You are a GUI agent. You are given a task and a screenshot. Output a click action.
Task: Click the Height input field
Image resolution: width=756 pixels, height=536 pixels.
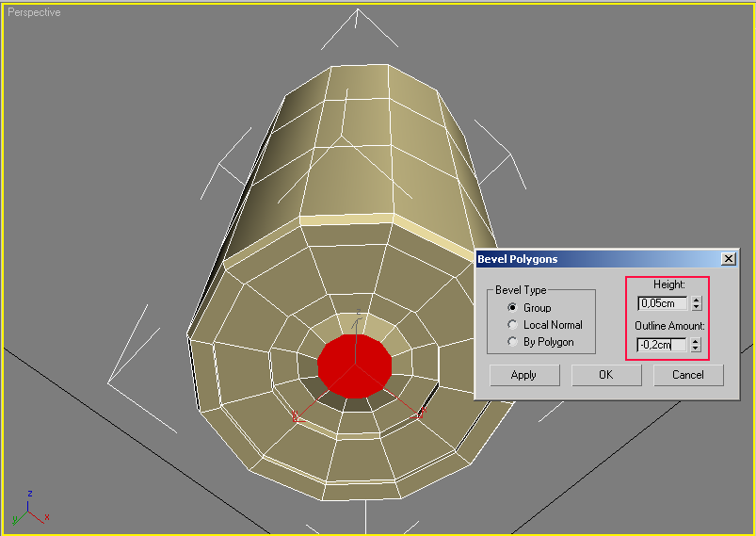(663, 303)
